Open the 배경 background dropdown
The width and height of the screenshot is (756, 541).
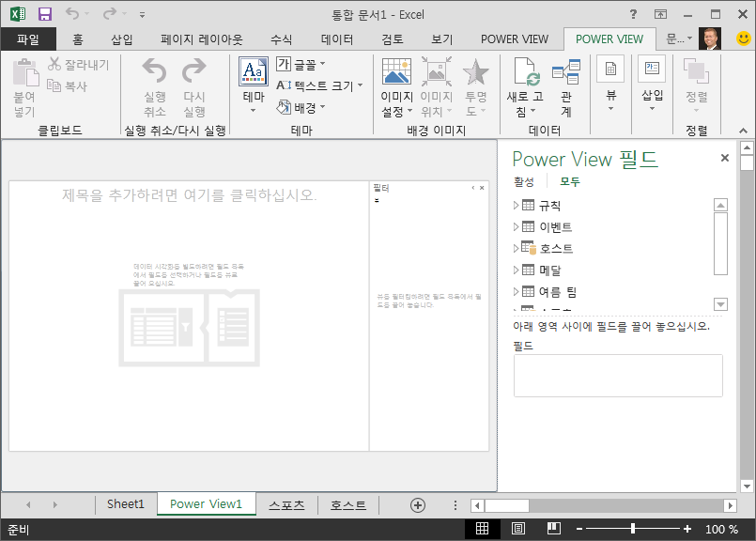pos(301,107)
